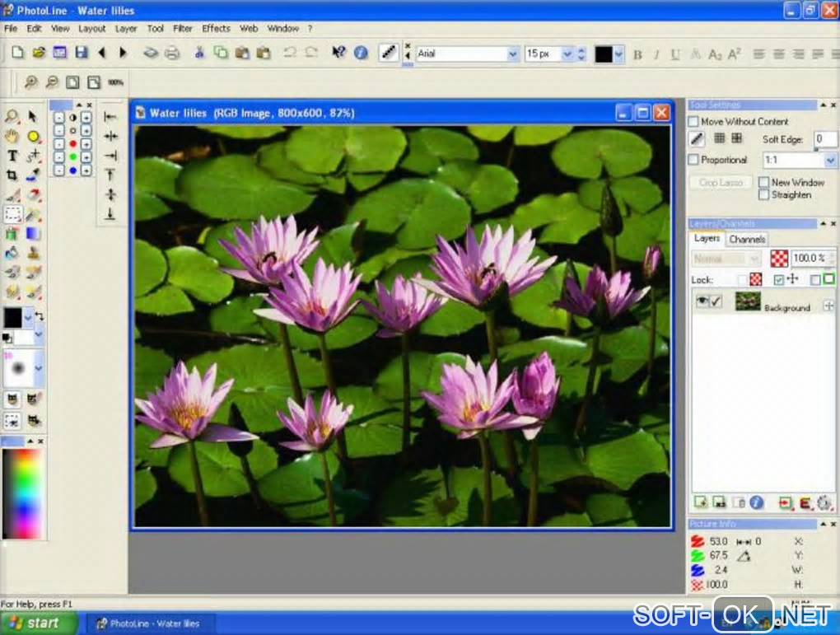Collapse the Tool Settings panel
Image resolution: width=840 pixels, height=635 pixels.
[x=824, y=105]
